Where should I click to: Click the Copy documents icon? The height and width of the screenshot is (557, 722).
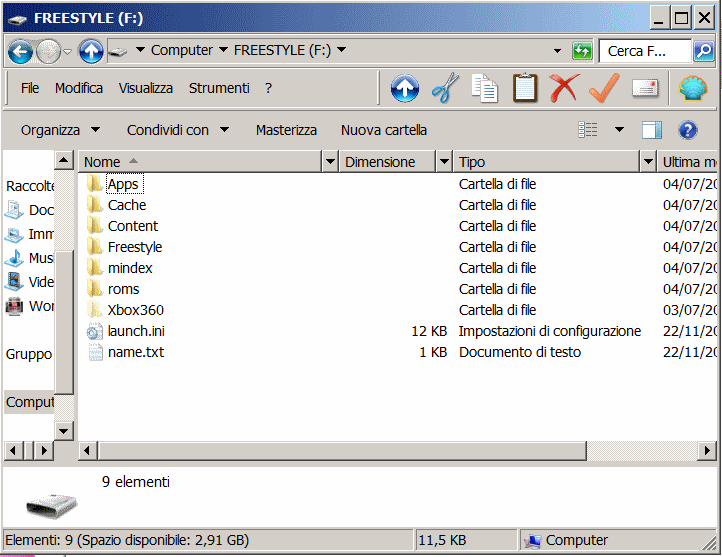(484, 88)
